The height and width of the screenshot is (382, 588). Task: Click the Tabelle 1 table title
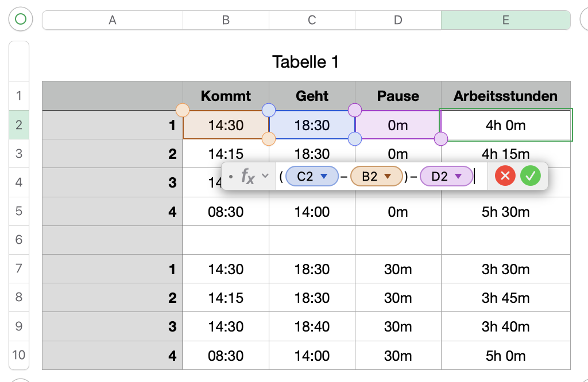pos(305,62)
